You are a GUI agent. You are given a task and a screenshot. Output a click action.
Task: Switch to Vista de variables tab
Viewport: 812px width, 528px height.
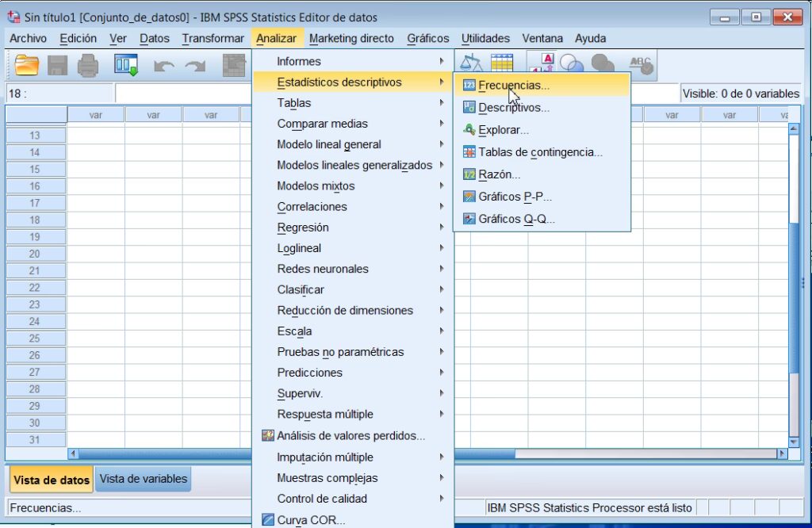coord(144,479)
